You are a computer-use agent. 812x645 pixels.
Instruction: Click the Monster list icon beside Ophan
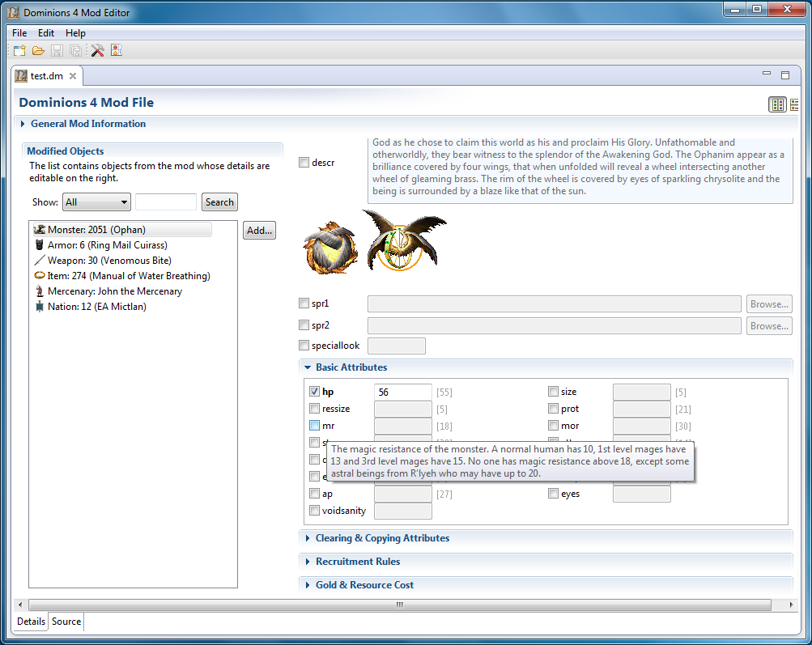(x=40, y=229)
